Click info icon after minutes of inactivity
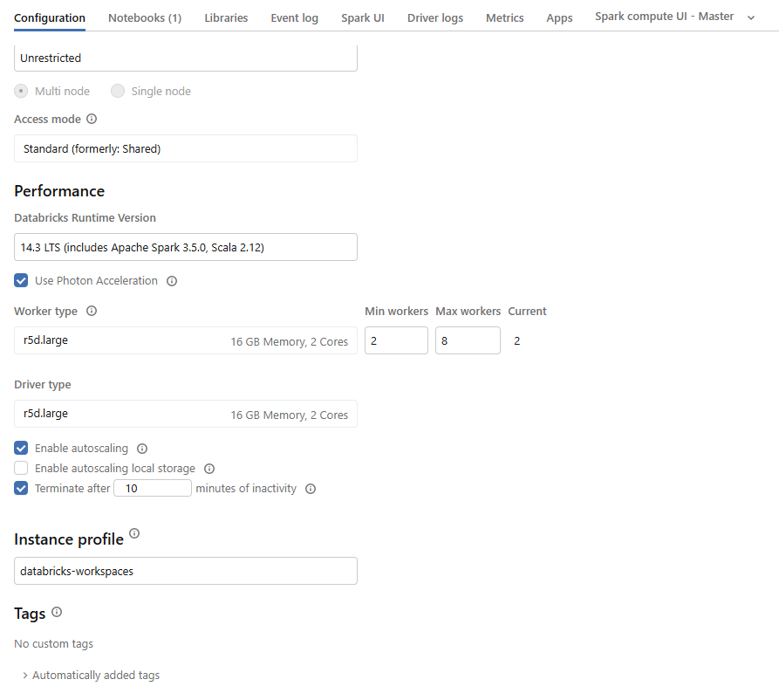779x700 pixels. click(311, 489)
